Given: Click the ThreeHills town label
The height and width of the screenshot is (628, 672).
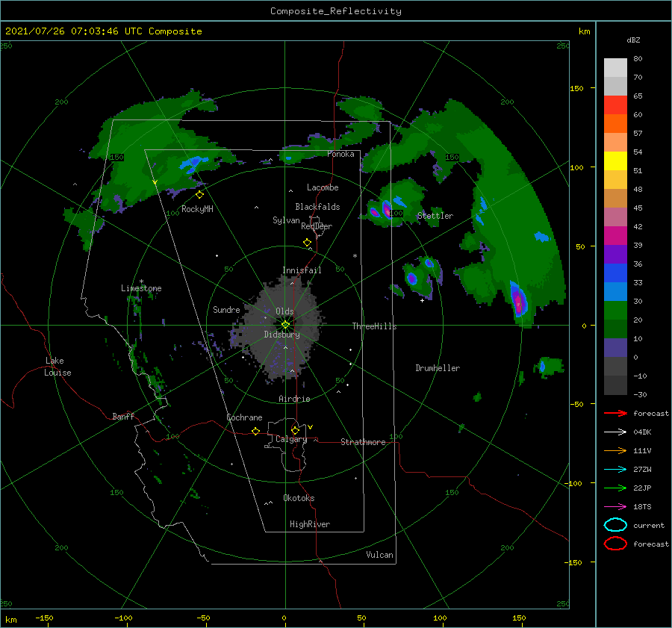Looking at the screenshot, I should (x=374, y=326).
